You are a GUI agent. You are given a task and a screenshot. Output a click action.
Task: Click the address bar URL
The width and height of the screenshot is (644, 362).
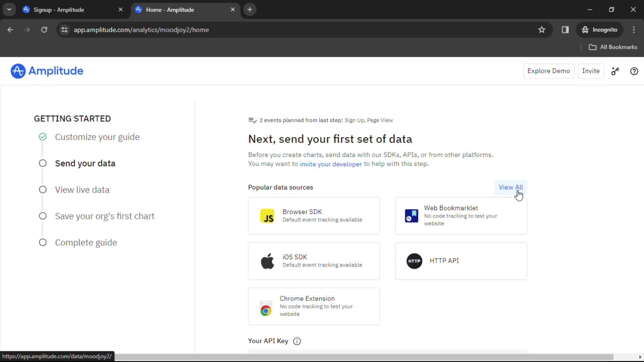tap(141, 30)
